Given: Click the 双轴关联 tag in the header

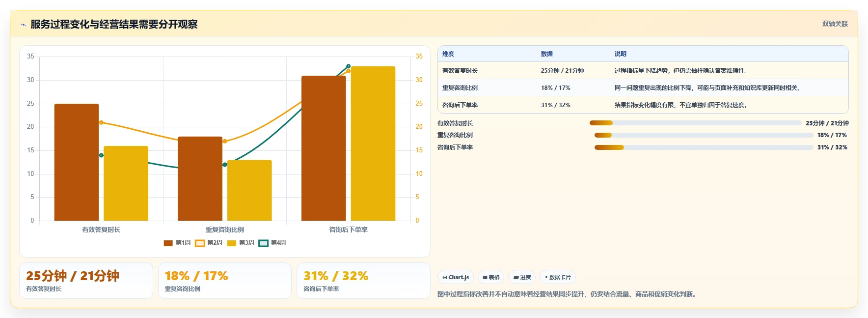Looking at the screenshot, I should [835, 24].
